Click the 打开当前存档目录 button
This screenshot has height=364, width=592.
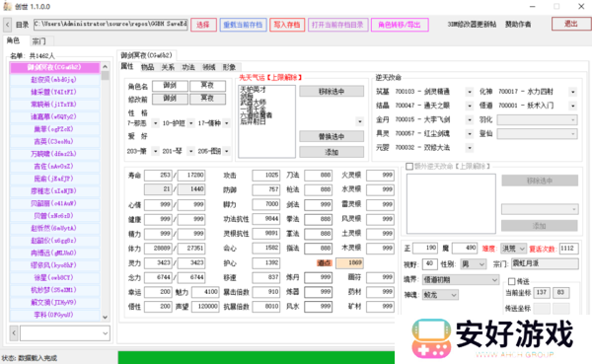(x=337, y=25)
